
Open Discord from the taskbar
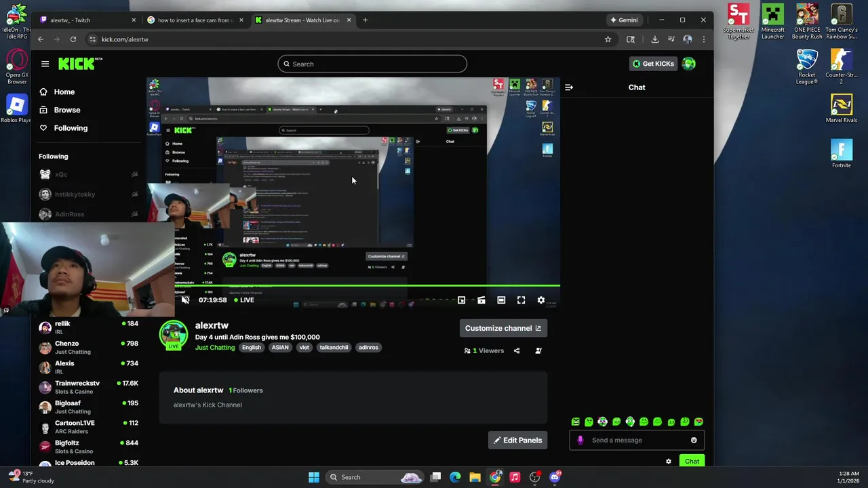pyautogui.click(x=555, y=477)
